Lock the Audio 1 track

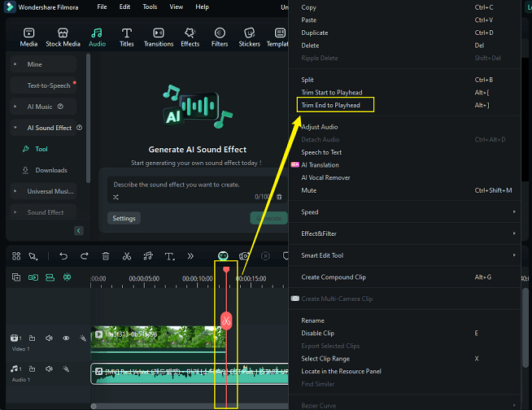point(33,369)
